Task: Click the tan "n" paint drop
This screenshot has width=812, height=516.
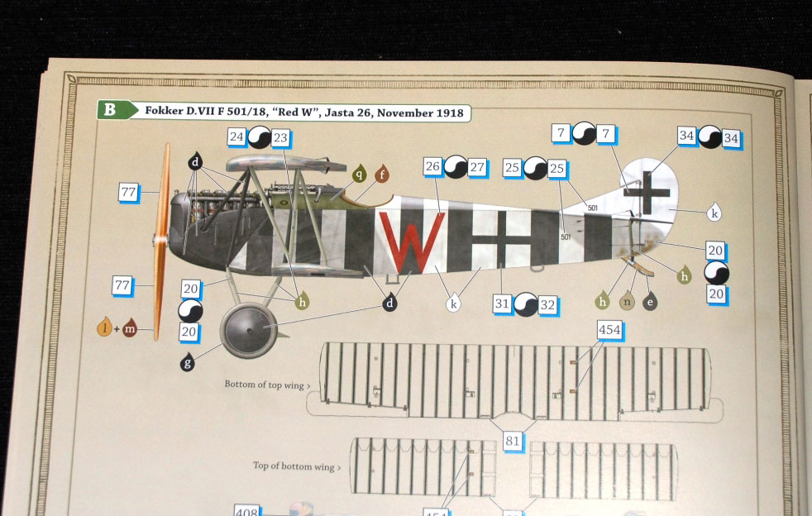Action: coord(628,300)
